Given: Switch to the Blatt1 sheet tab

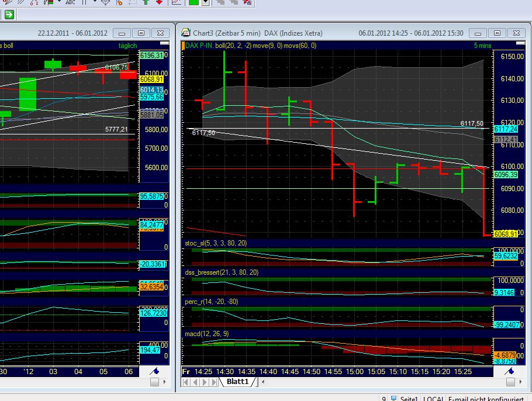Looking at the screenshot, I should click(237, 382).
